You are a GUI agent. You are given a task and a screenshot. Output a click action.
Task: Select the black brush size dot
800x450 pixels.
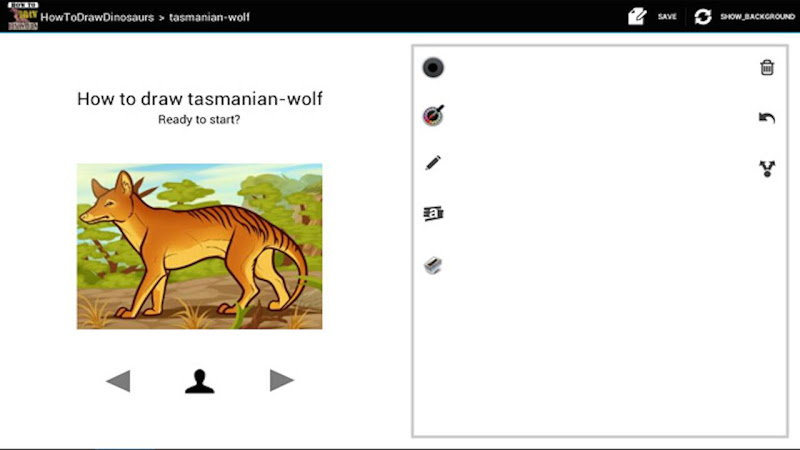[x=433, y=67]
